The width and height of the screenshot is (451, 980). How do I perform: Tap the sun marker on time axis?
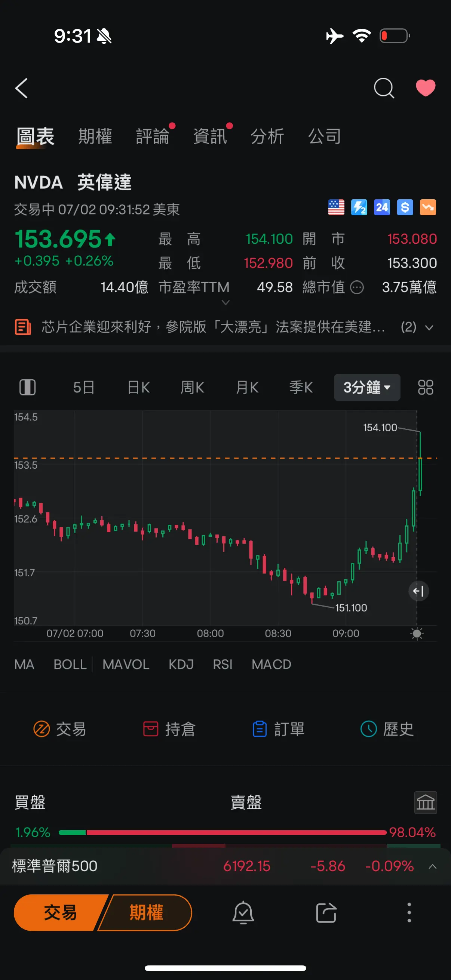coord(417,634)
